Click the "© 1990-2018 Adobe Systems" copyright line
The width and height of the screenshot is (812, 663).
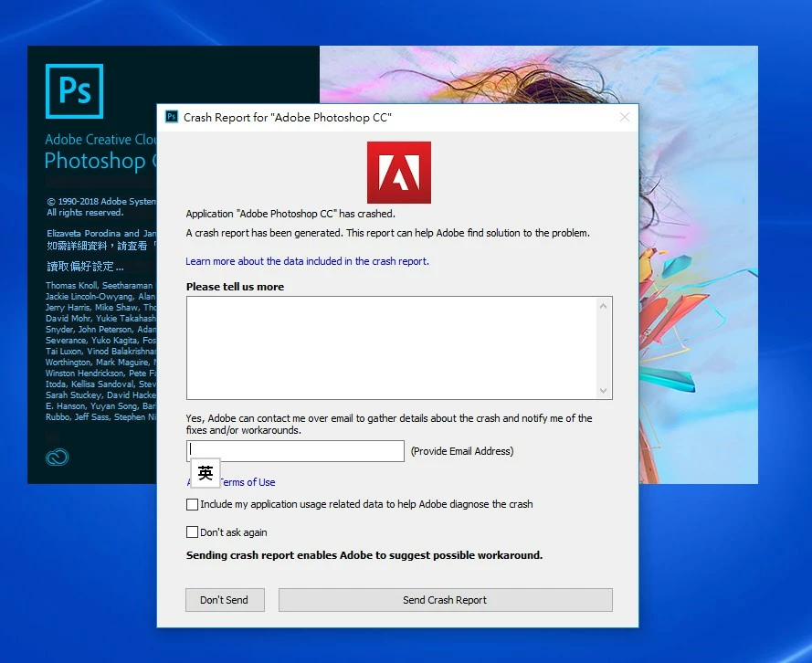pos(101,201)
